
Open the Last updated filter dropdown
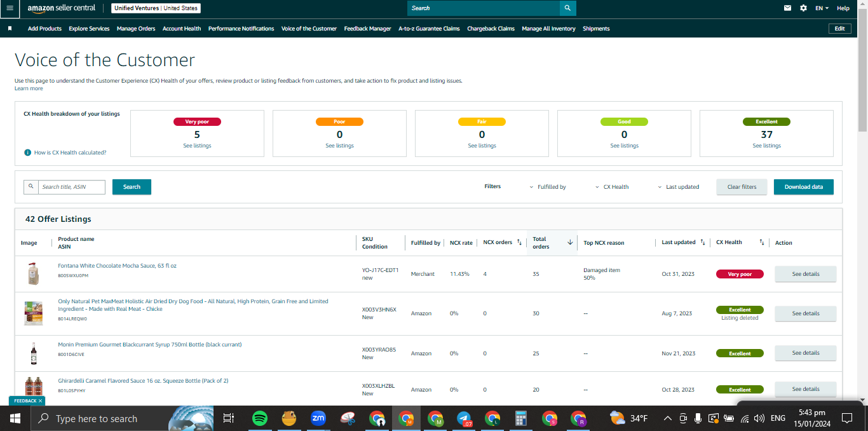pos(679,187)
